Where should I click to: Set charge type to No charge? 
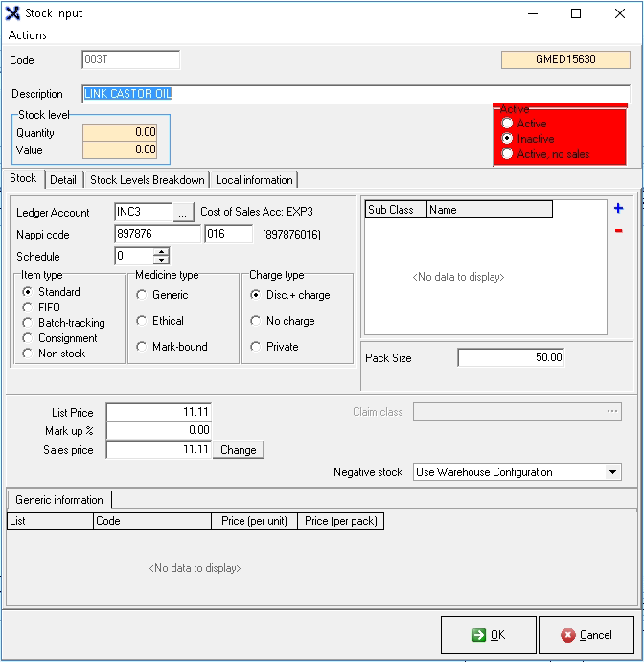pyautogui.click(x=256, y=321)
